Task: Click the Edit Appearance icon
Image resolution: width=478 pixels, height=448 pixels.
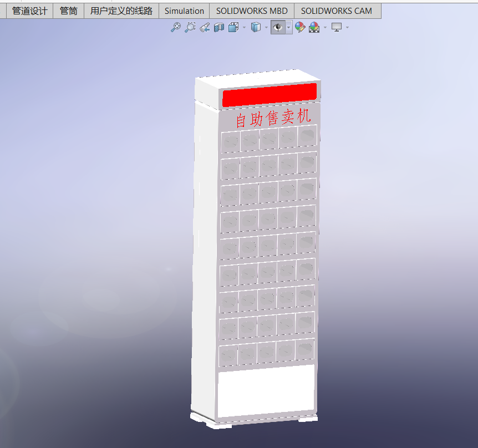Action: click(300, 27)
